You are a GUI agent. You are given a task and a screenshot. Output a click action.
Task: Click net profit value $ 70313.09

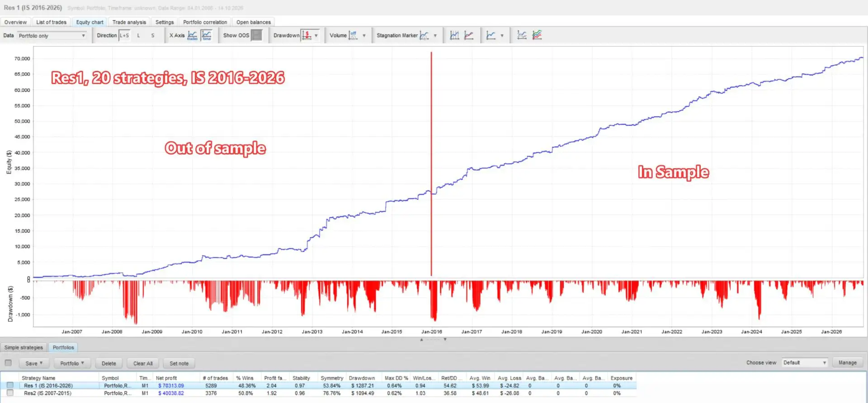171,386
